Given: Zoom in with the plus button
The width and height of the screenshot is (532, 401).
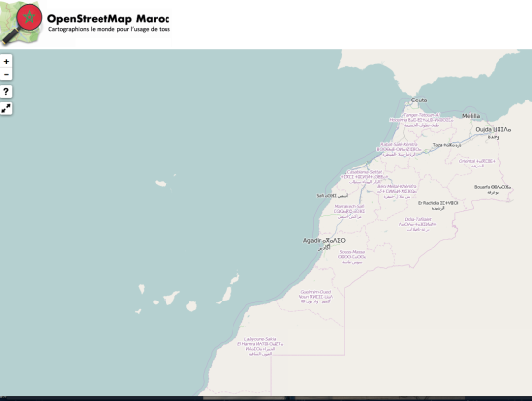Looking at the screenshot, I should [x=6, y=61].
